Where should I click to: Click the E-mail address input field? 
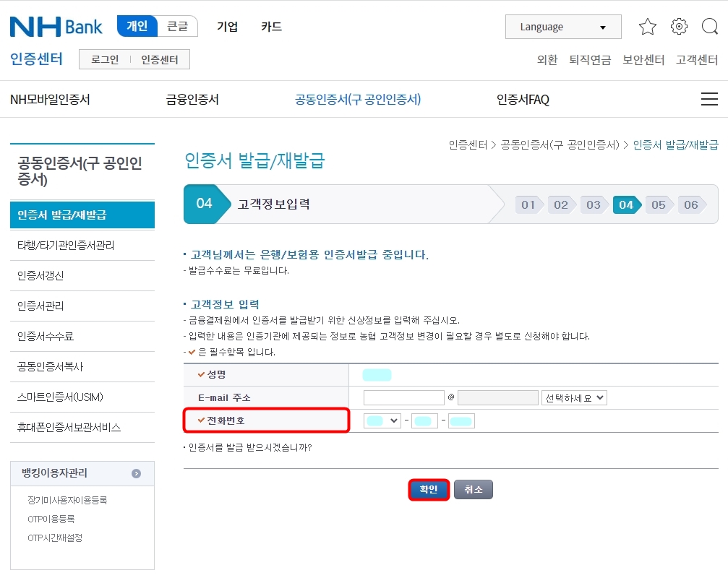403,397
